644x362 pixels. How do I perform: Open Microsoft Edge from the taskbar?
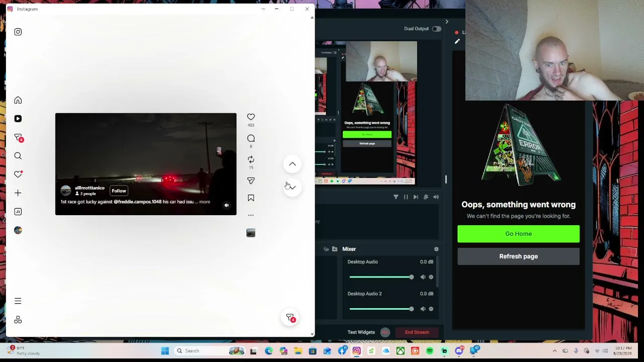pyautogui.click(x=269, y=351)
